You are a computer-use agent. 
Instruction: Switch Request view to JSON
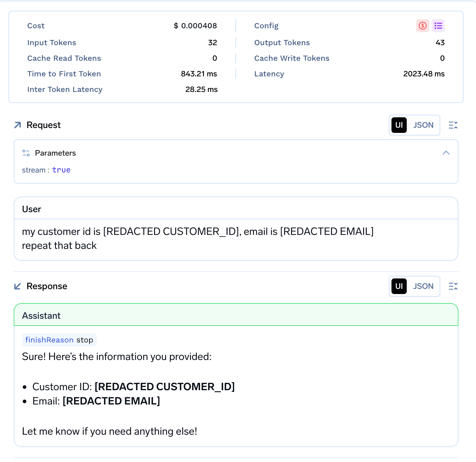pyautogui.click(x=423, y=125)
